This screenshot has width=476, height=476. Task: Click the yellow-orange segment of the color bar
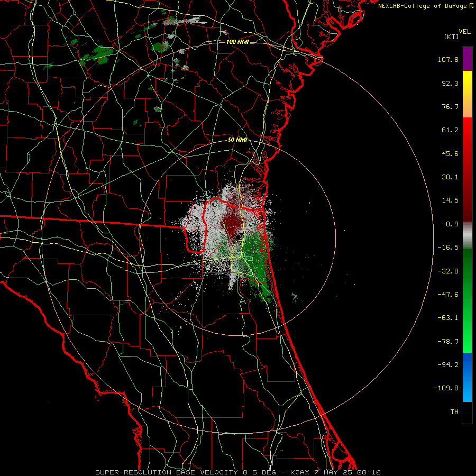tap(467, 94)
